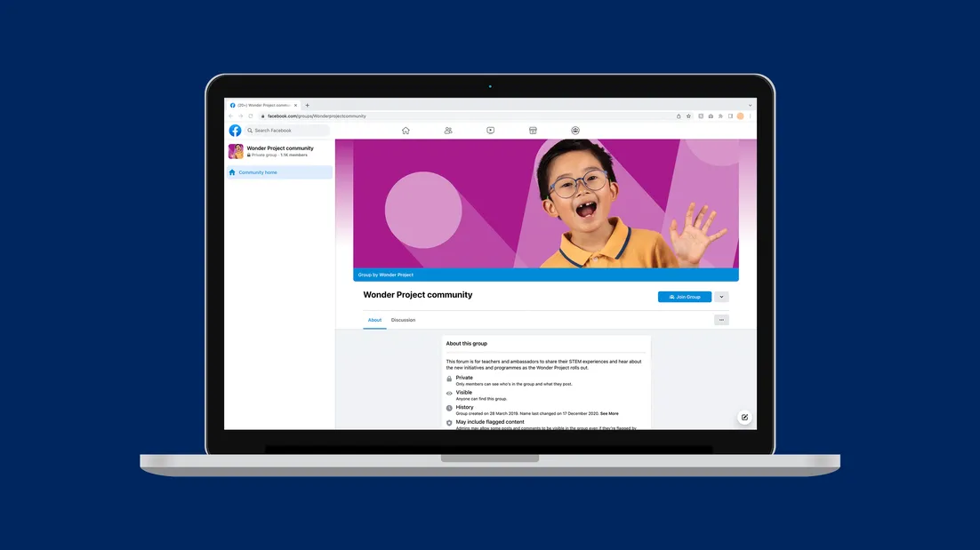Expand the browser tab search chevron
The height and width of the screenshot is (550, 980).
click(x=750, y=105)
